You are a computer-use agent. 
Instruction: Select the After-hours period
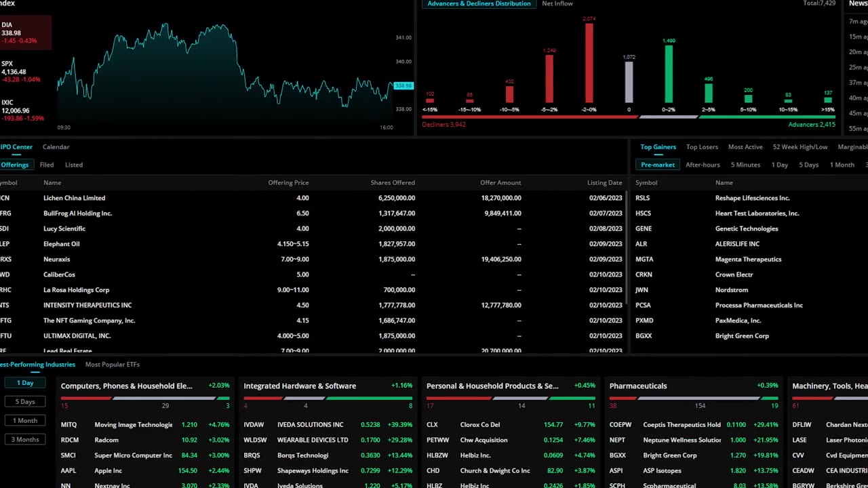(703, 165)
